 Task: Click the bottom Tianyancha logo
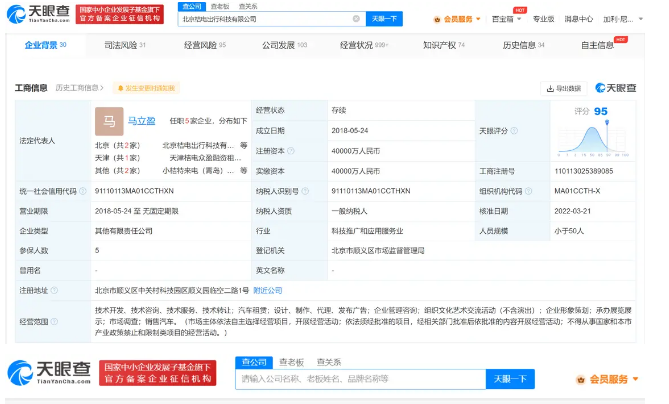point(49,372)
